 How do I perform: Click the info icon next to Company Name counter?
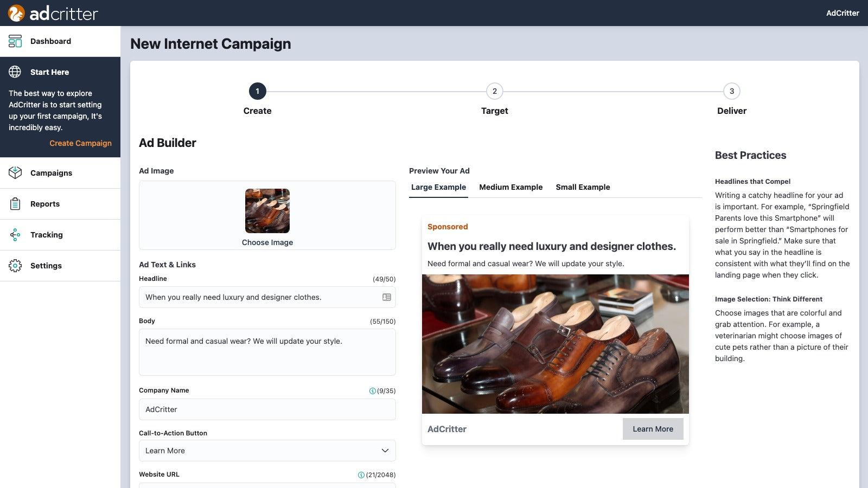click(372, 390)
